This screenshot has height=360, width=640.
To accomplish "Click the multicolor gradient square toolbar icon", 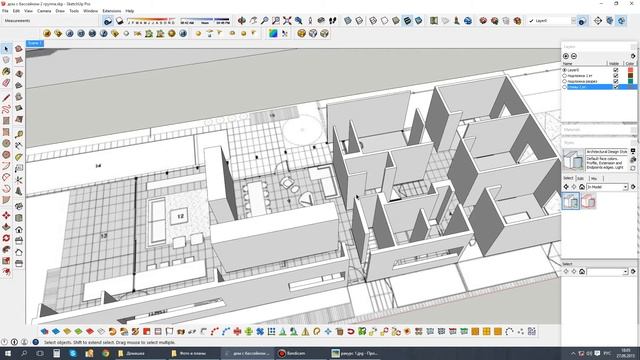I will click(x=273, y=33).
